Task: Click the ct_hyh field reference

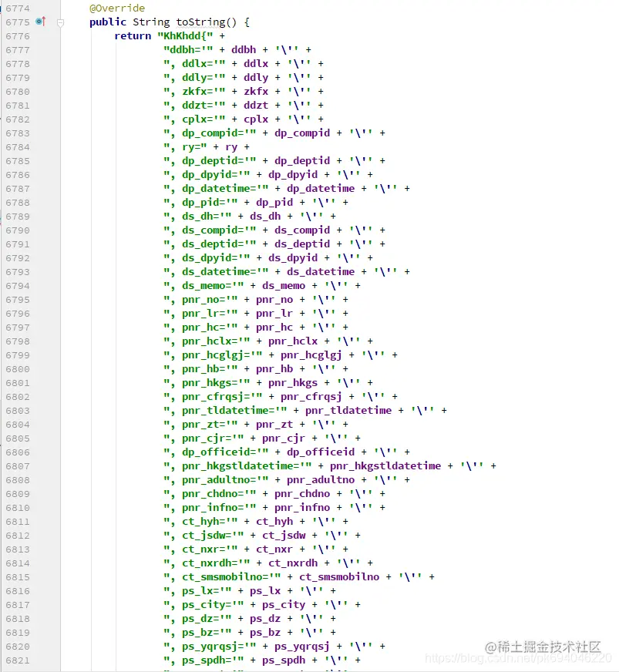Action: tap(274, 522)
